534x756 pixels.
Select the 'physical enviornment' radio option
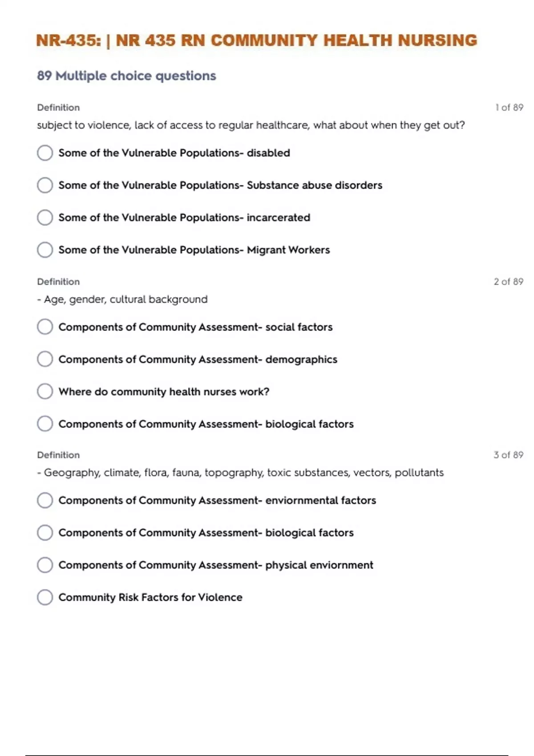pyautogui.click(x=45, y=565)
